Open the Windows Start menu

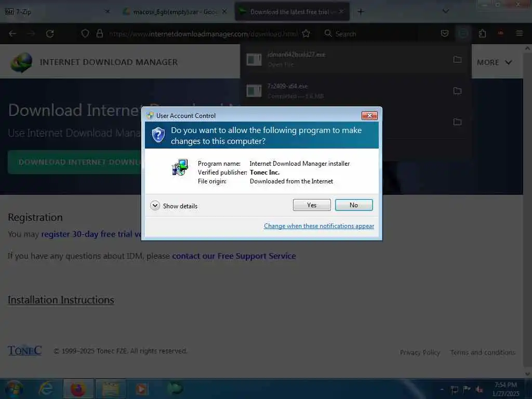coord(14,389)
